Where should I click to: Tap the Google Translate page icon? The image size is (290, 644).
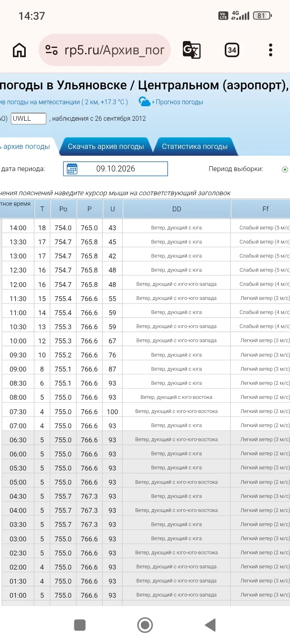click(x=191, y=50)
